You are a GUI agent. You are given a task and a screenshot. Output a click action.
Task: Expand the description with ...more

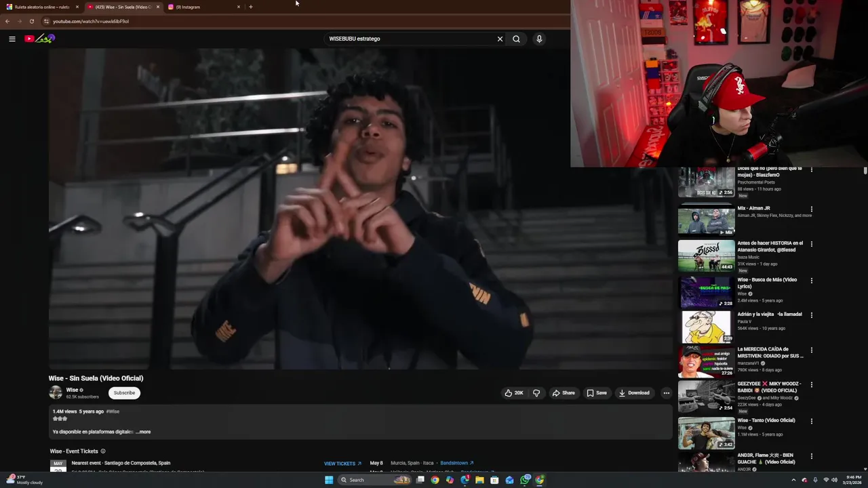point(143,432)
